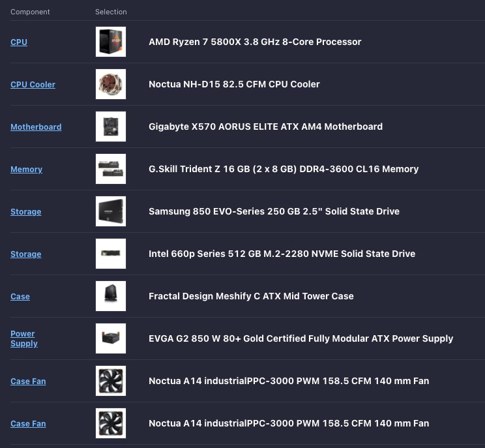Image resolution: width=485 pixels, height=448 pixels.
Task: Select Samsung 850 EVO-Series 250 GB name
Action: [x=274, y=211]
